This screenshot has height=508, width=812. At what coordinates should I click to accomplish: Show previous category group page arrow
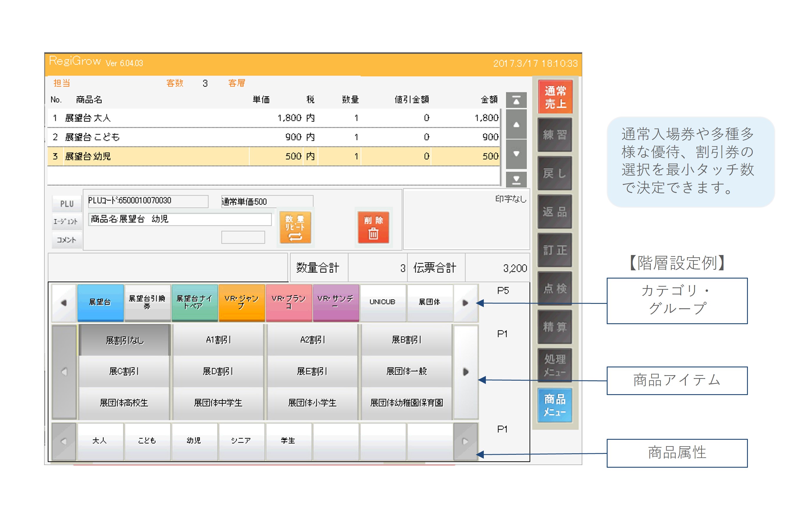point(64,303)
